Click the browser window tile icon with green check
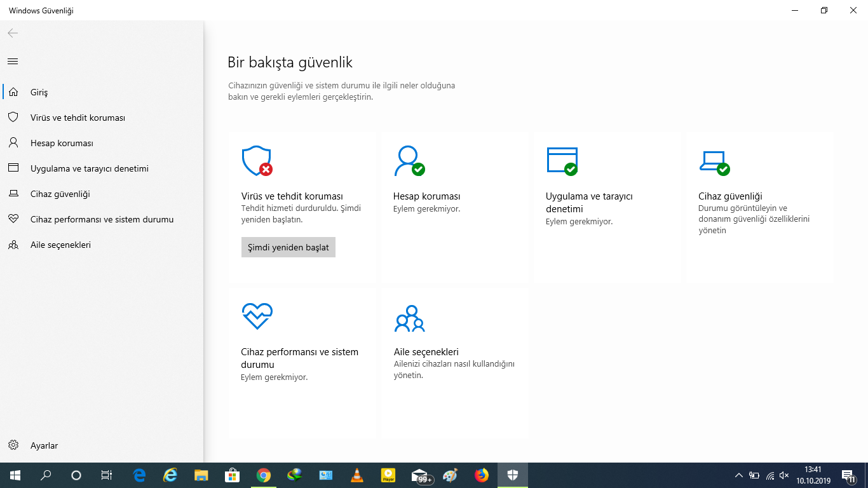This screenshot has height=488, width=868. point(562,161)
